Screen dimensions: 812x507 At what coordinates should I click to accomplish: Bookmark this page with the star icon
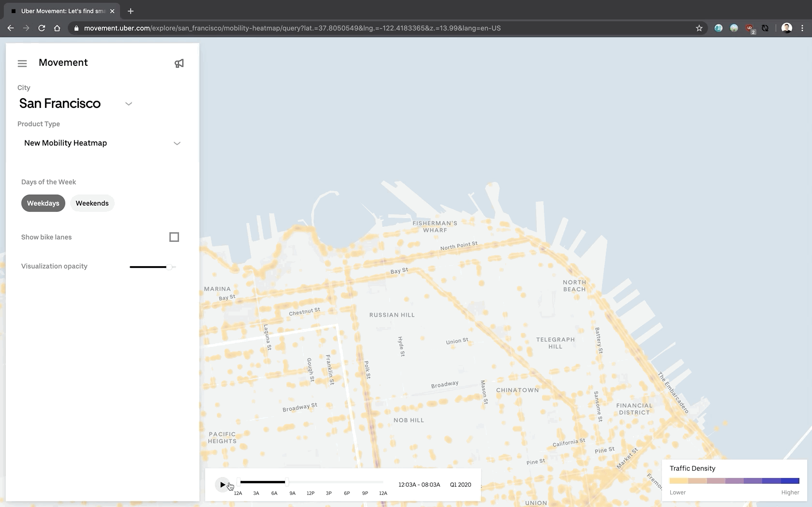pos(699,28)
